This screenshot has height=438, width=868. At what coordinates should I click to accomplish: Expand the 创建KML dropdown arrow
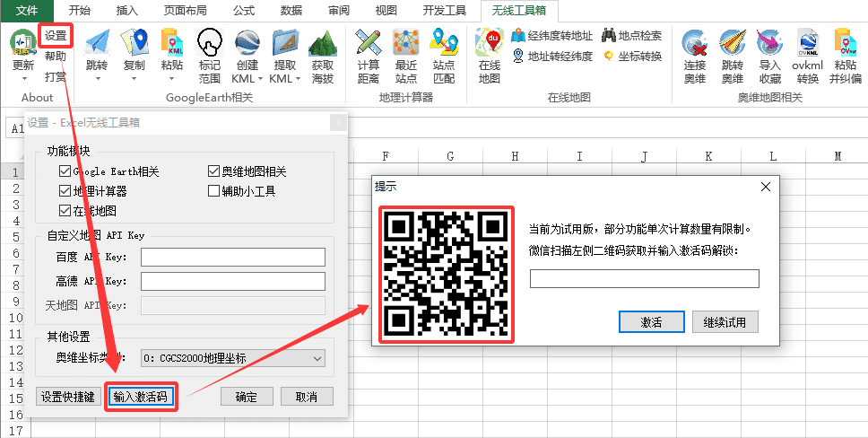click(260, 79)
